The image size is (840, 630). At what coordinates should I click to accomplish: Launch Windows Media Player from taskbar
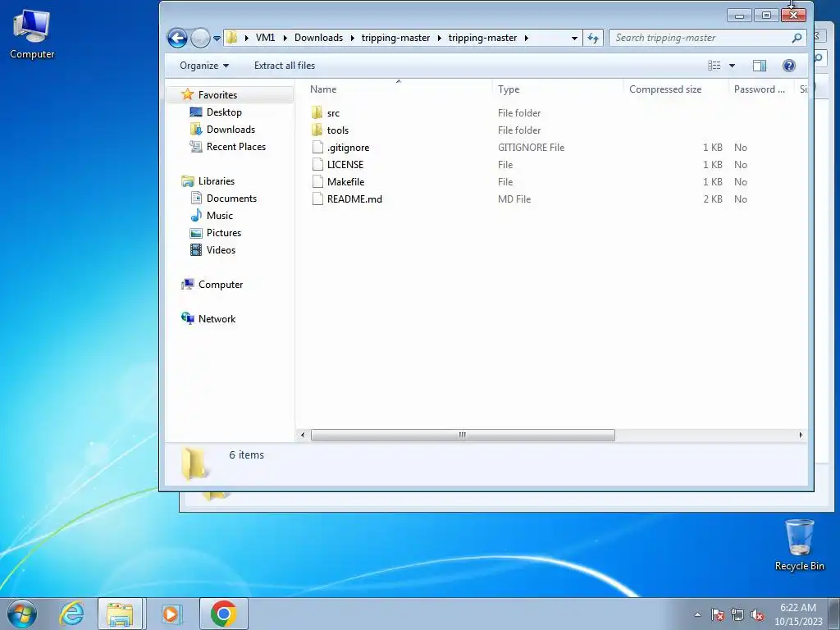[171, 614]
